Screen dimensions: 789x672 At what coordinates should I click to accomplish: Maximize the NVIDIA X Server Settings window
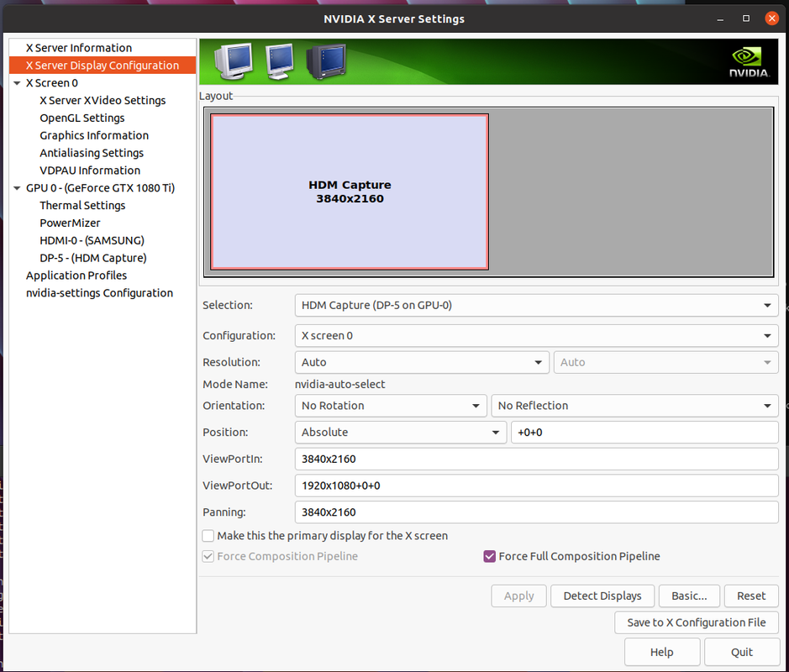pyautogui.click(x=746, y=18)
